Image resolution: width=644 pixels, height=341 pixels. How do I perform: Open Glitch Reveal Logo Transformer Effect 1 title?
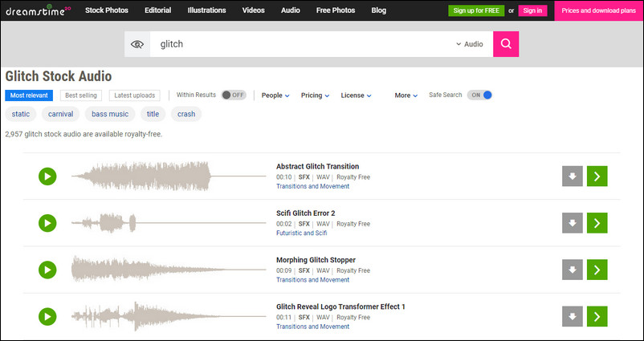tap(340, 307)
